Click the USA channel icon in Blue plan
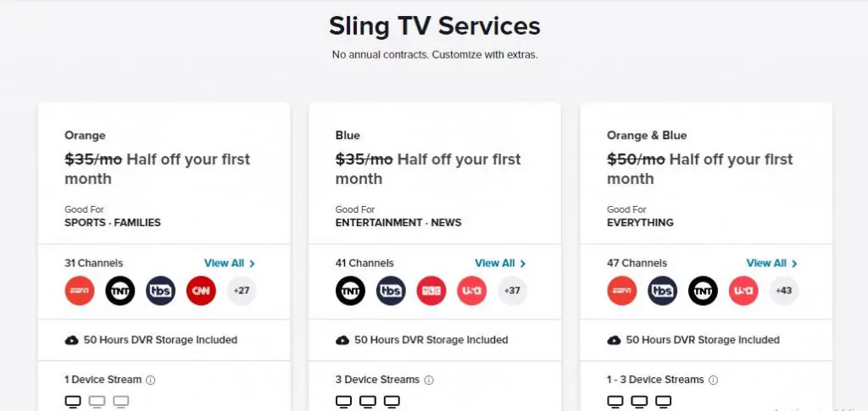 471,291
